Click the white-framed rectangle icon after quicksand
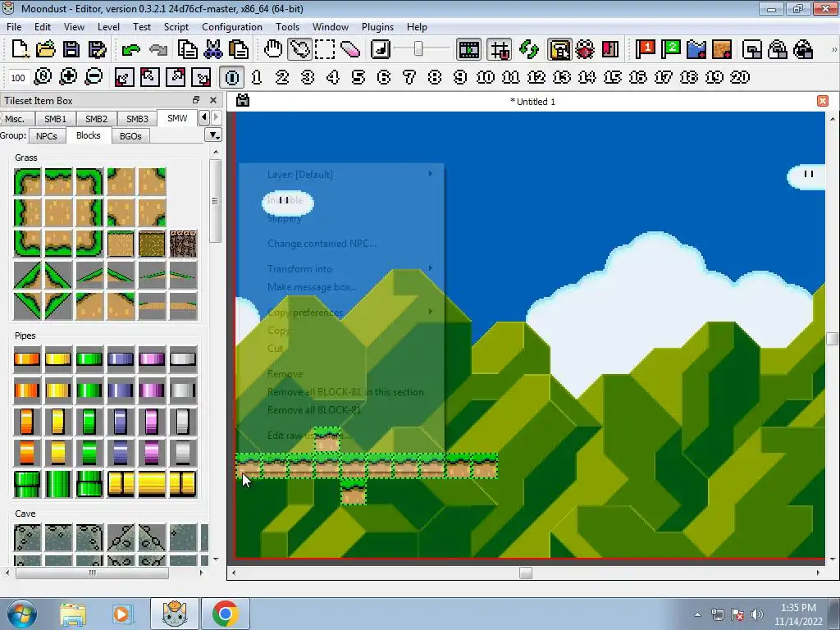840x630 pixels. (752, 49)
